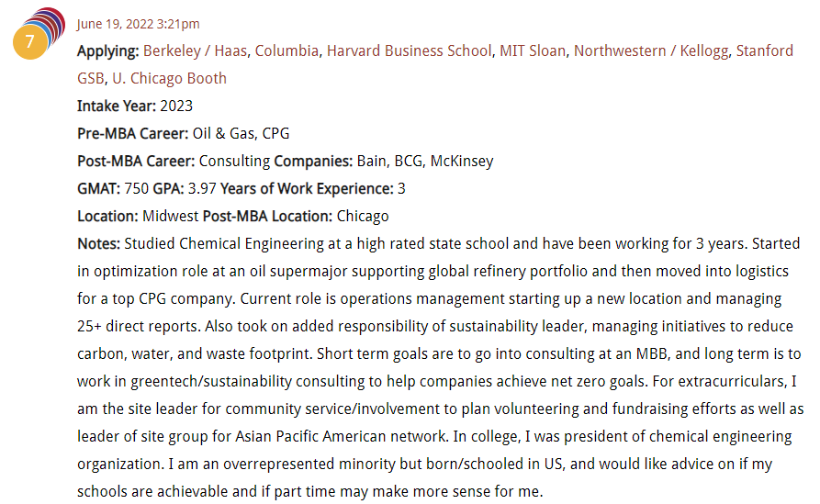
Task: Select the Pre-MBA Career label
Action: [132, 134]
